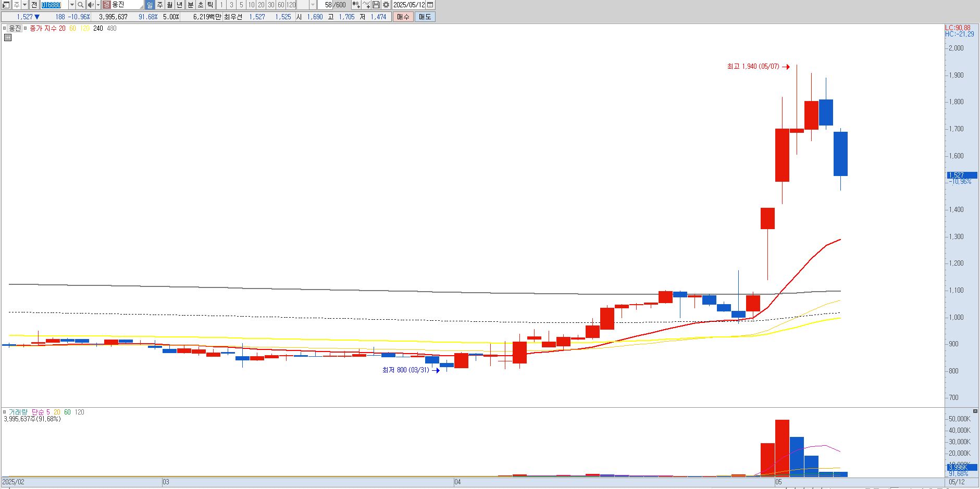The width and height of the screenshot is (980, 489).
Task: Choose the 10 interval button
Action: [x=251, y=5]
